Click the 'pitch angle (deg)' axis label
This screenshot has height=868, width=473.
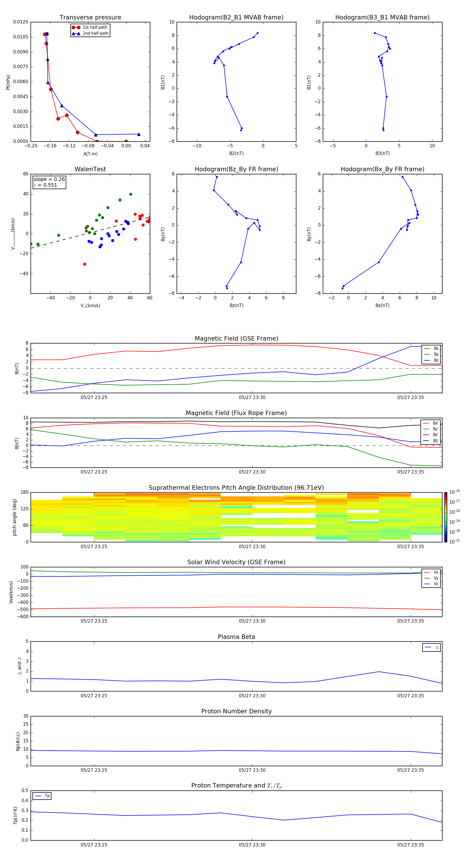[x=14, y=517]
